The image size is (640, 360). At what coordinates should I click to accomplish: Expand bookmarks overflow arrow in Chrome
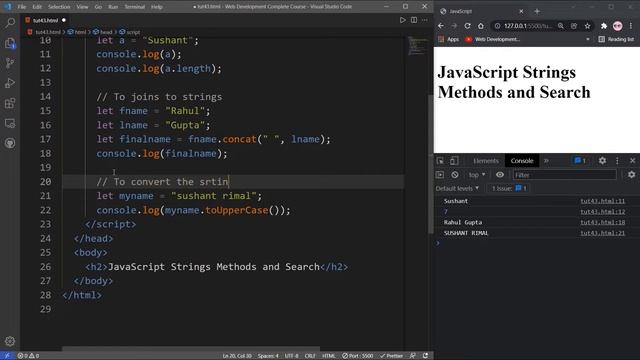coord(588,39)
